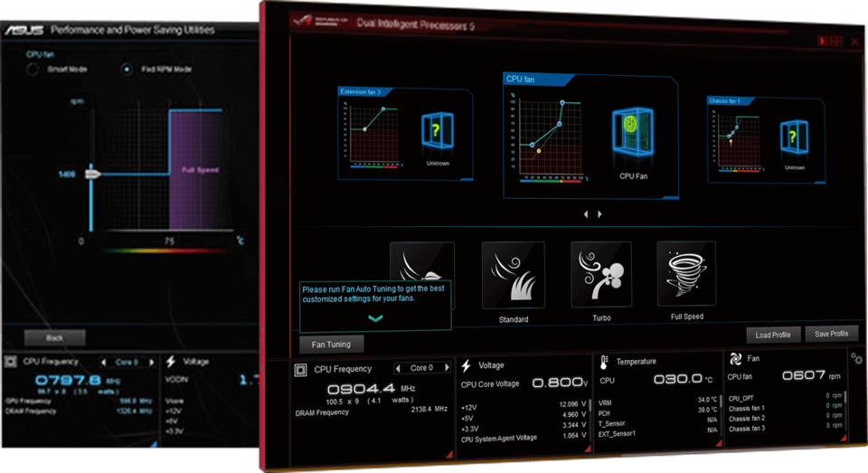The image size is (868, 473).
Task: Click the Extension fan 3 curve graph
Action: (373, 133)
